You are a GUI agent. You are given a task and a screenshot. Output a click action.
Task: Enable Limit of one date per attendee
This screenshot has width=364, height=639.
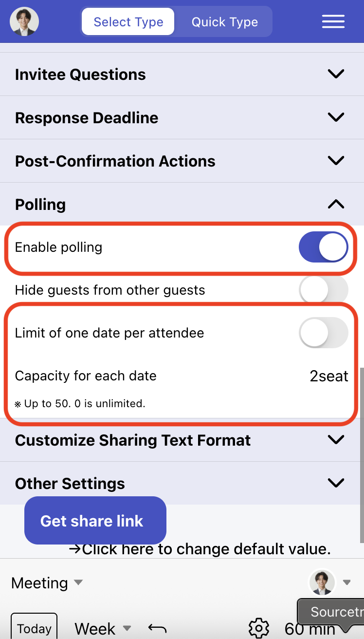click(x=323, y=333)
